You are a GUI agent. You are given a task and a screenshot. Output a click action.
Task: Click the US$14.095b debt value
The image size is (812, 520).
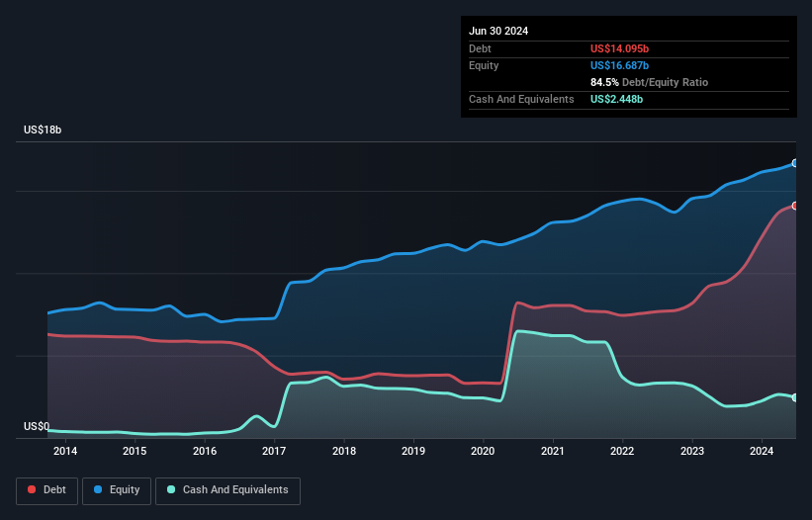pos(619,48)
